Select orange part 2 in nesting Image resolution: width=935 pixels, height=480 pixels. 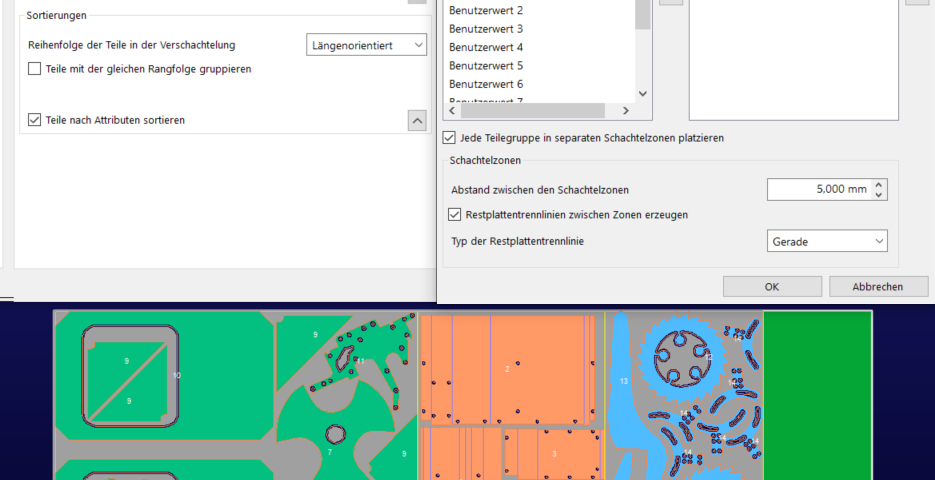(x=507, y=369)
